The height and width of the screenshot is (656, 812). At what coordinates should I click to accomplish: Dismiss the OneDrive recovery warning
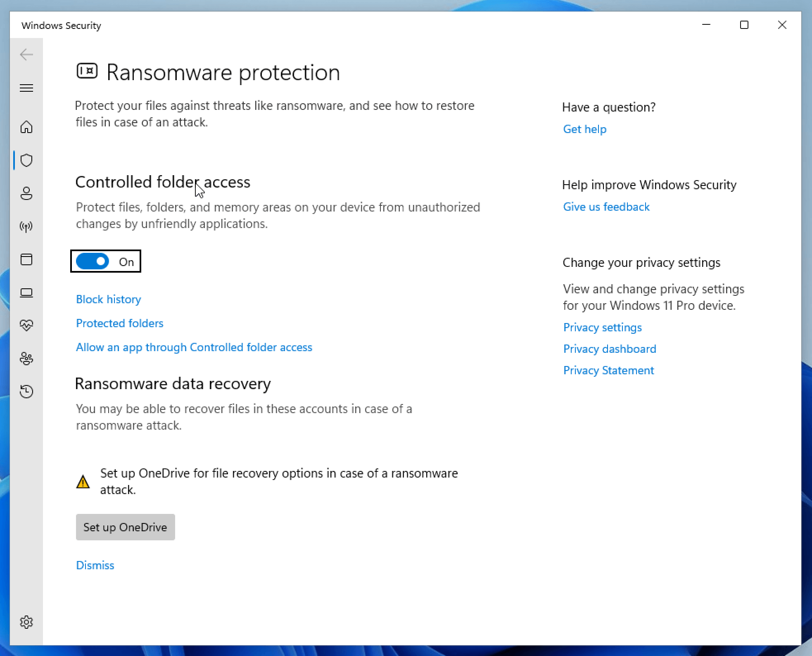click(95, 566)
